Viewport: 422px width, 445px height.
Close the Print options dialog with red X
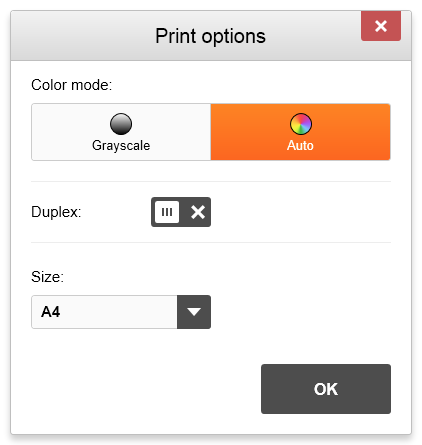(x=381, y=26)
